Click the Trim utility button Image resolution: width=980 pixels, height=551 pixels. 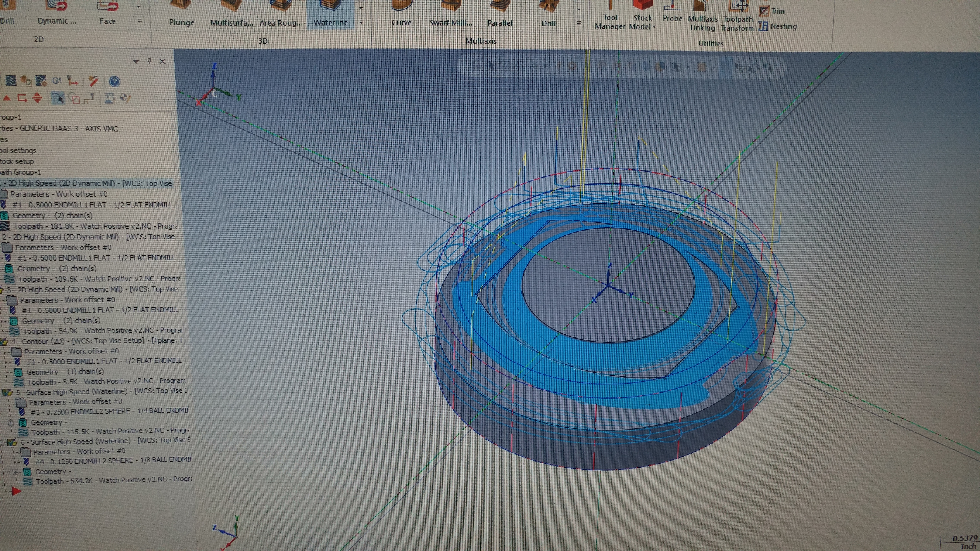point(772,11)
